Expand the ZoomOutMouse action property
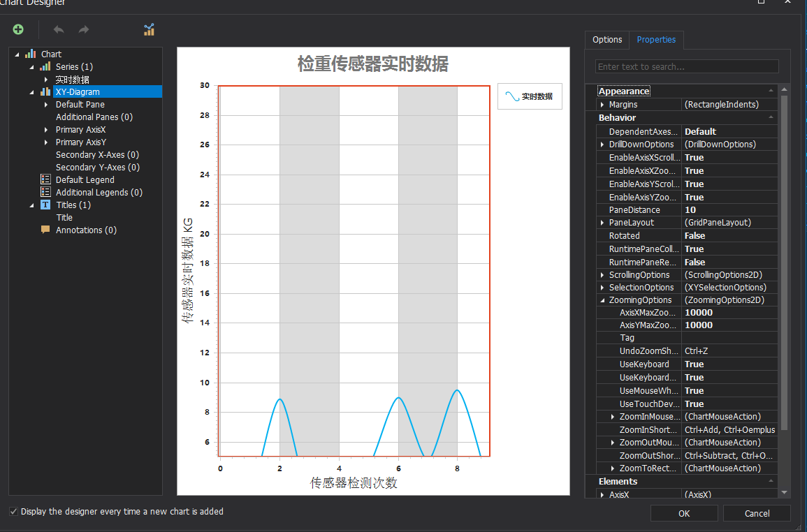807x532 pixels. click(x=613, y=442)
